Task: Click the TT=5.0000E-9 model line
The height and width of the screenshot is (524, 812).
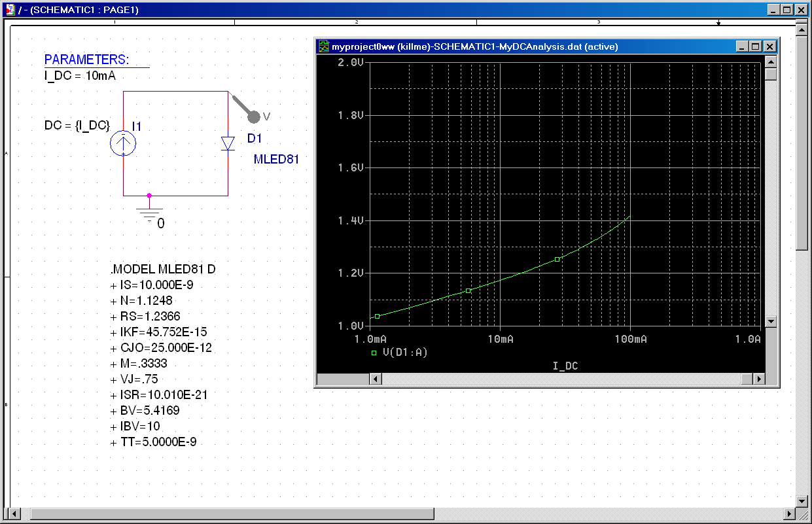Action: coord(154,442)
